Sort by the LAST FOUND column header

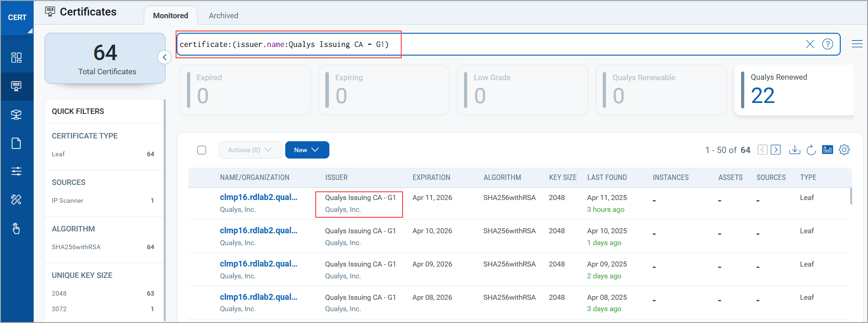point(607,178)
